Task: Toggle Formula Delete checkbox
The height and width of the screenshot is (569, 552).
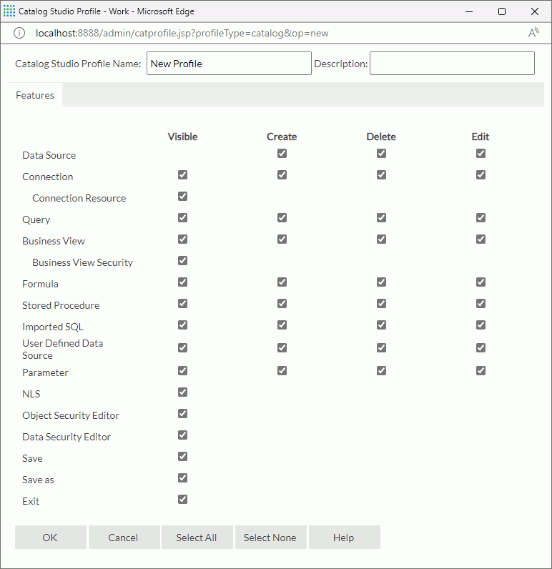Action: pyautogui.click(x=381, y=282)
